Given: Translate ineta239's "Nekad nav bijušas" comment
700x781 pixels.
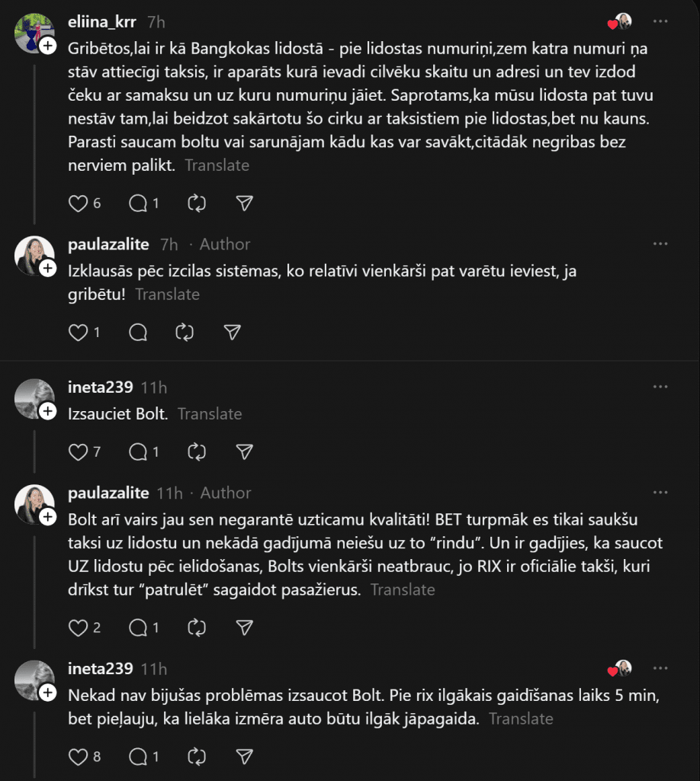Looking at the screenshot, I should pyautogui.click(x=521, y=718).
